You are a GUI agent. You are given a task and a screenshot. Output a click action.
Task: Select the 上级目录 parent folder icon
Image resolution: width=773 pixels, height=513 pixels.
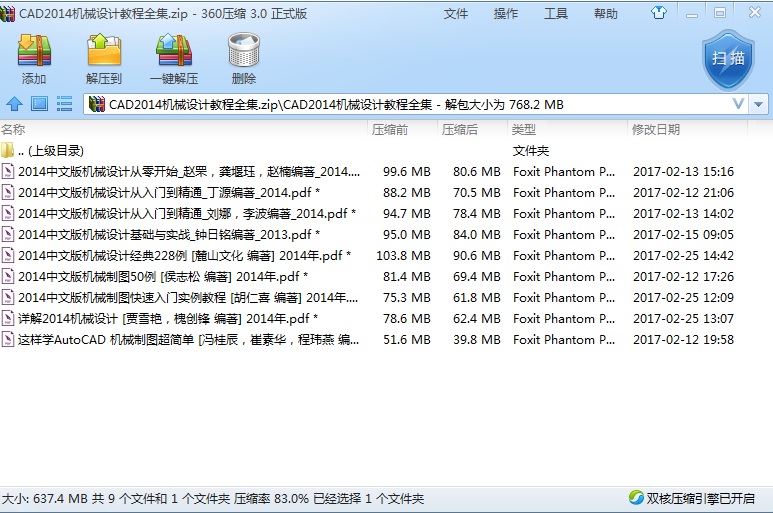[x=7, y=150]
